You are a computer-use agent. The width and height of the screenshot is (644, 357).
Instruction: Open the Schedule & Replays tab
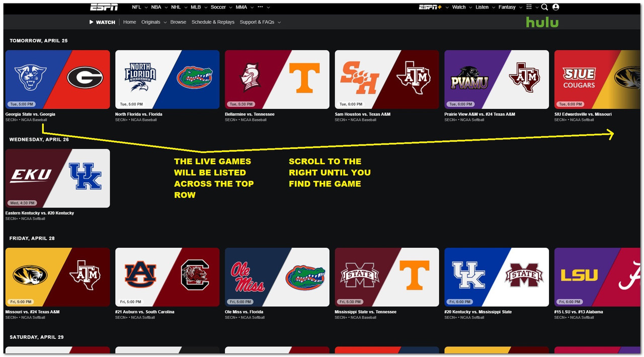(213, 22)
